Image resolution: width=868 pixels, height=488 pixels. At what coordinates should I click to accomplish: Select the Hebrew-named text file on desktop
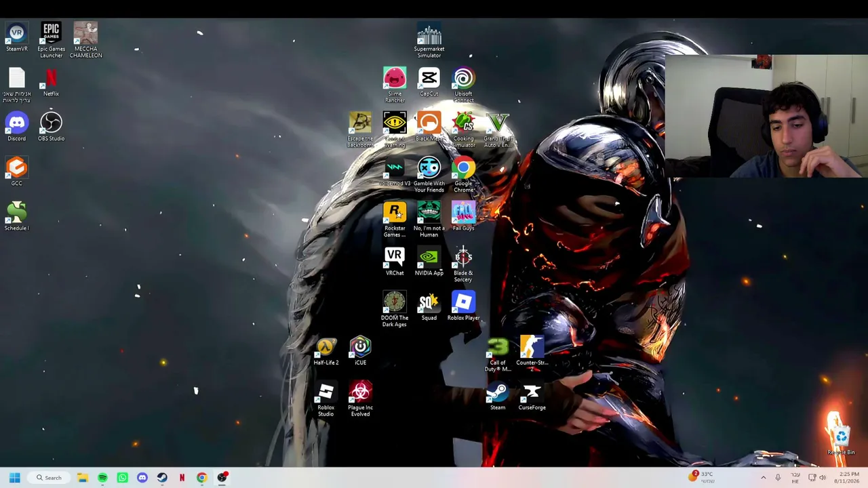[16, 85]
